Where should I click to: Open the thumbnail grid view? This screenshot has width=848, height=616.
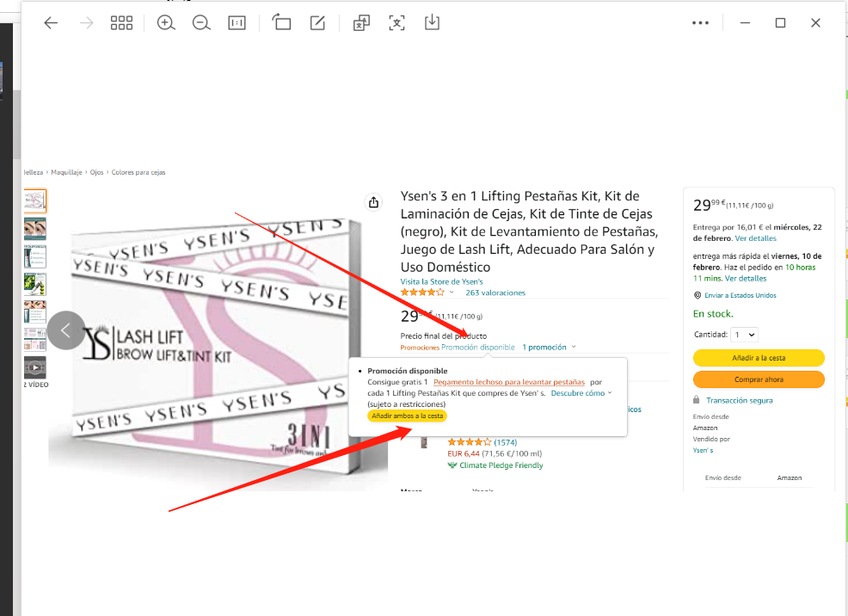pos(121,23)
